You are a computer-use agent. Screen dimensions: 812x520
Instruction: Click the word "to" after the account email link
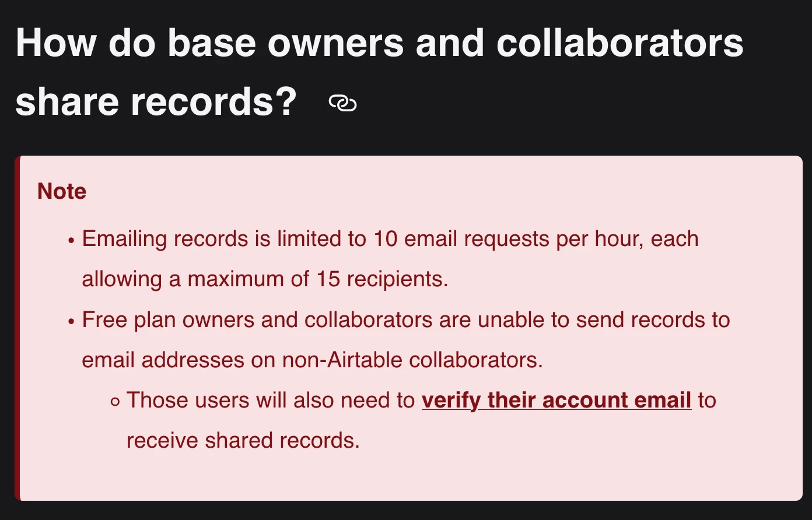(x=707, y=400)
